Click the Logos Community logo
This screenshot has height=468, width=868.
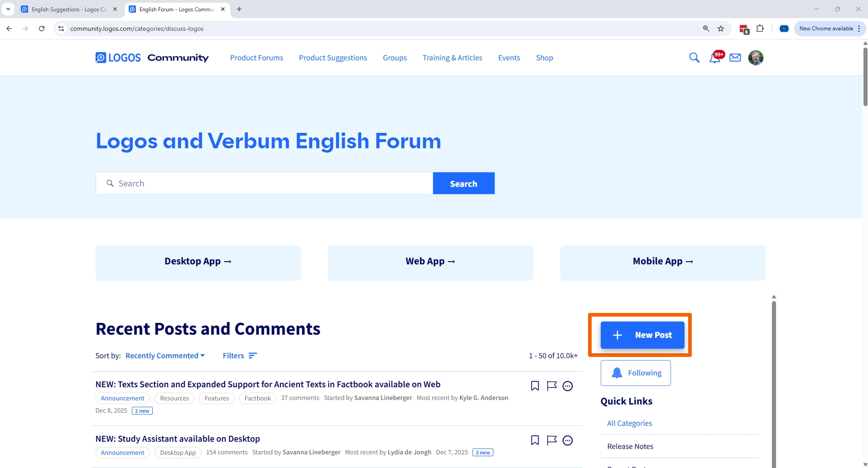[x=152, y=58]
